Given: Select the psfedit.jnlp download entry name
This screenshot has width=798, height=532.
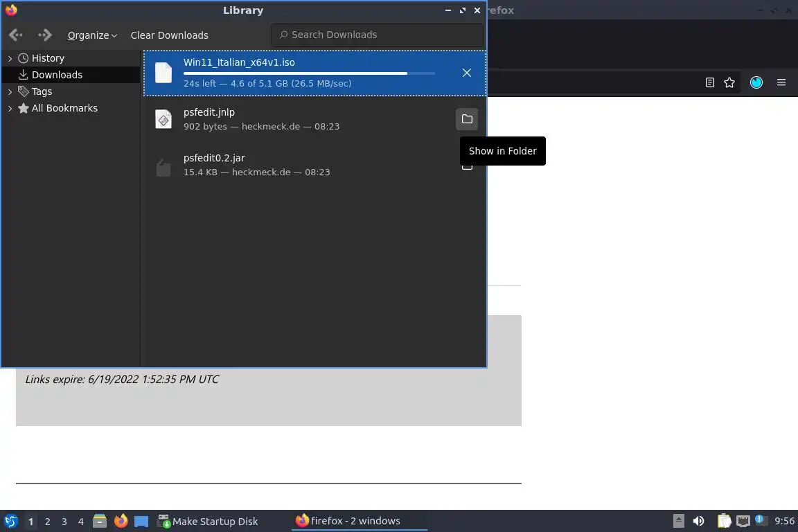Looking at the screenshot, I should (209, 112).
